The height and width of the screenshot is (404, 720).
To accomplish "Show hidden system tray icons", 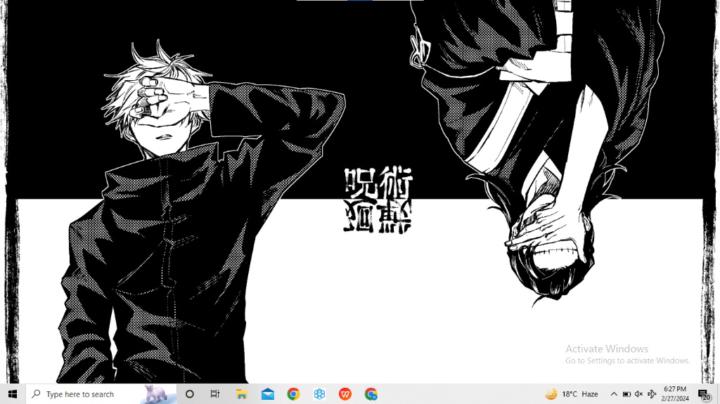I will (614, 394).
